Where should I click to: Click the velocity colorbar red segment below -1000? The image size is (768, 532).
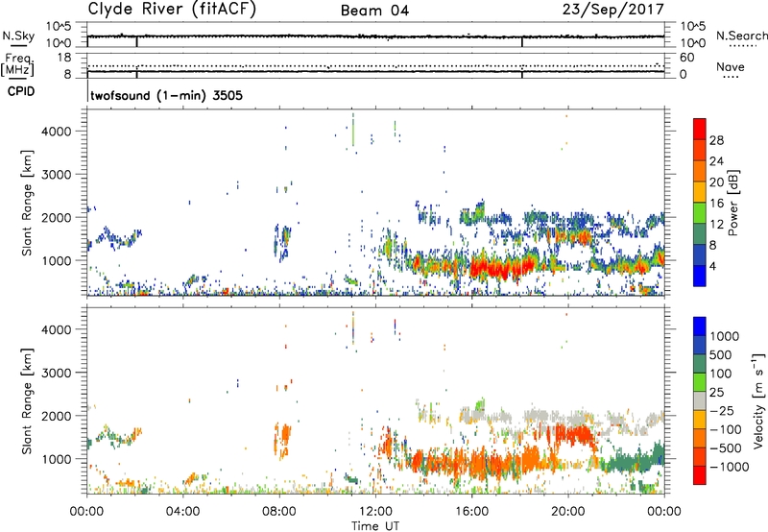click(x=700, y=475)
